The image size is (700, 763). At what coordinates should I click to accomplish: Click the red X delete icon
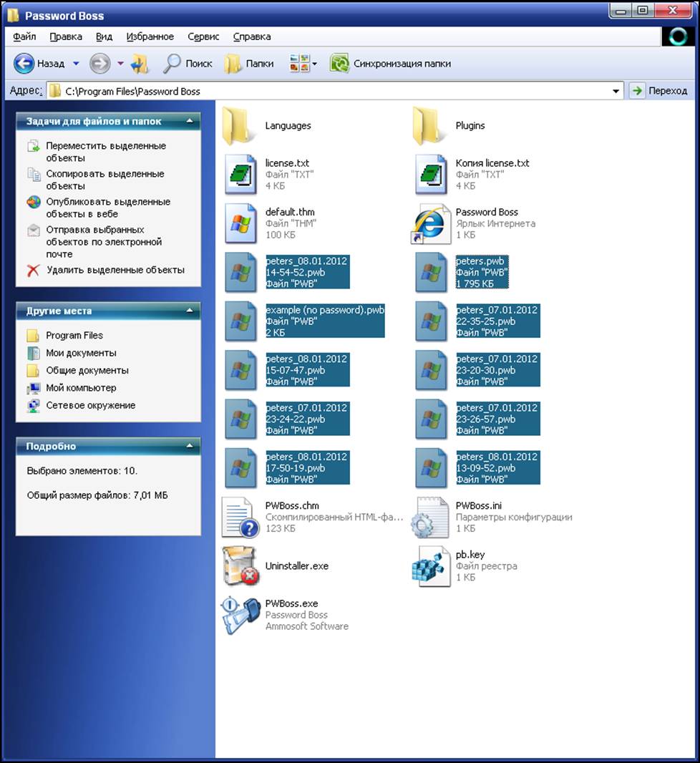33,271
